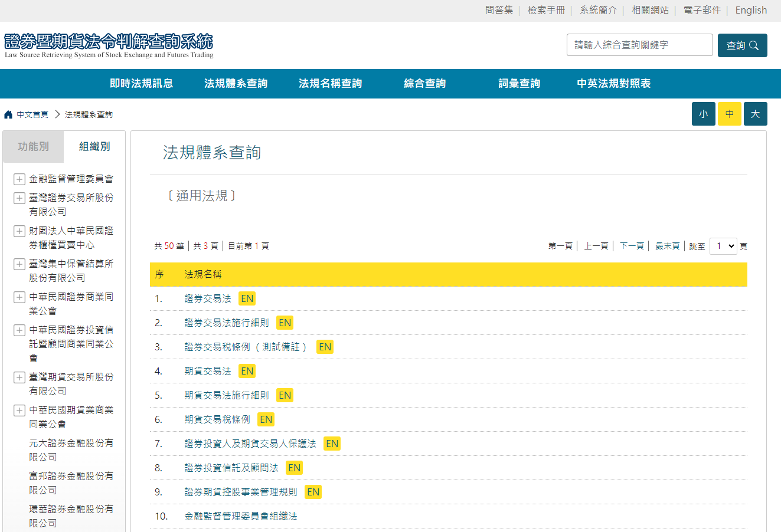Click EN badge for 期貨交易稅條例
The width and height of the screenshot is (781, 532).
[x=266, y=419]
